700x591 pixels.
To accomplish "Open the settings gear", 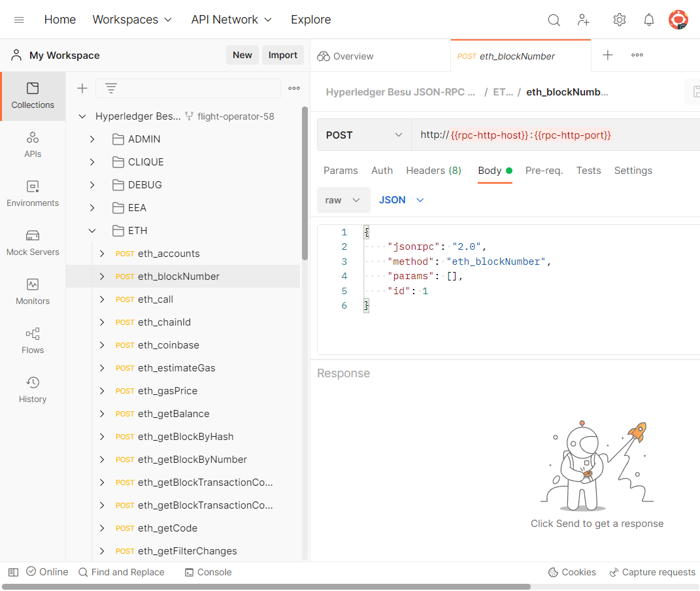I will tap(619, 20).
